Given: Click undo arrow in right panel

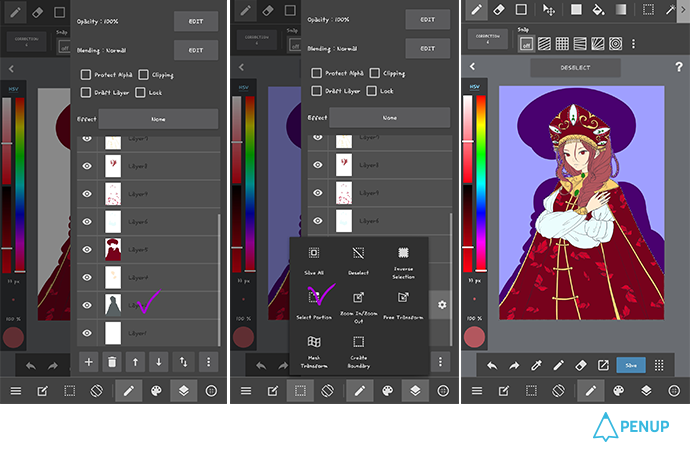Looking at the screenshot, I should (492, 365).
